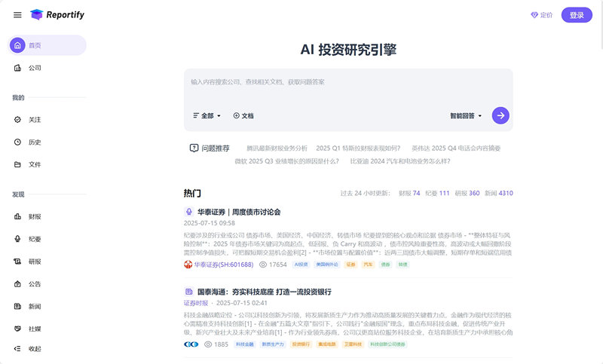Image resolution: width=603 pixels, height=364 pixels.
Task: Click the 关注 check-badge icon
Action: (x=17, y=120)
